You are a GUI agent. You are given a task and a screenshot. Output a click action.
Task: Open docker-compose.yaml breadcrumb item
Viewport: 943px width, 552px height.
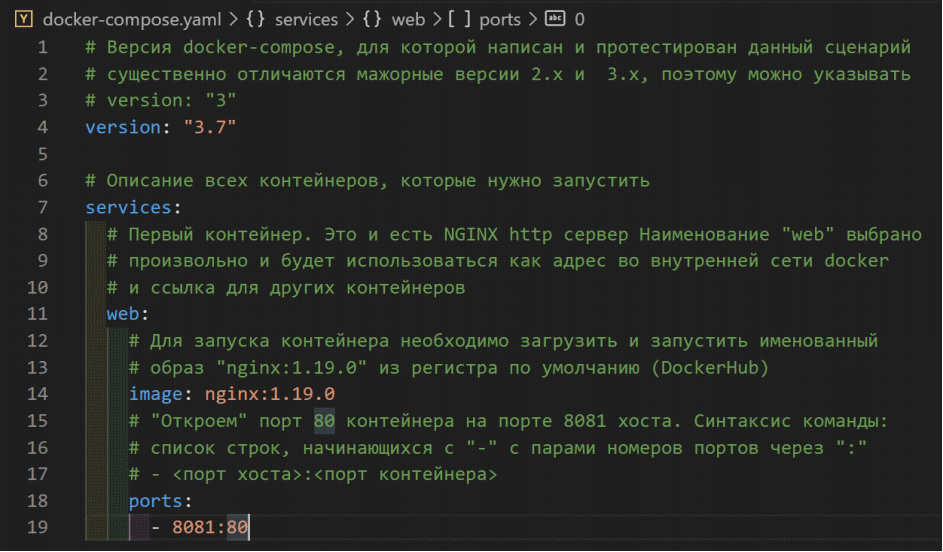pos(132,19)
